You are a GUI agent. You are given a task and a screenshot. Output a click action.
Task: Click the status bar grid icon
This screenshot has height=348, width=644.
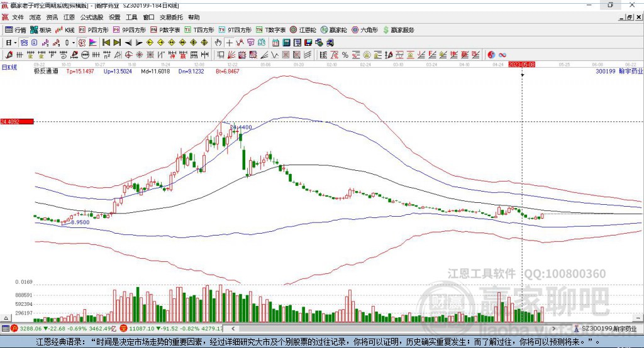(5, 329)
